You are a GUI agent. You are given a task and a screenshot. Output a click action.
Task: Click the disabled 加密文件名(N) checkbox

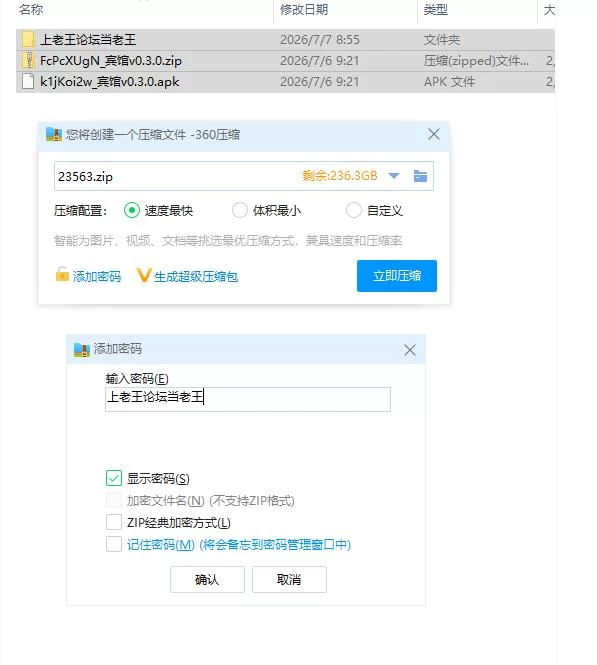click(x=114, y=500)
